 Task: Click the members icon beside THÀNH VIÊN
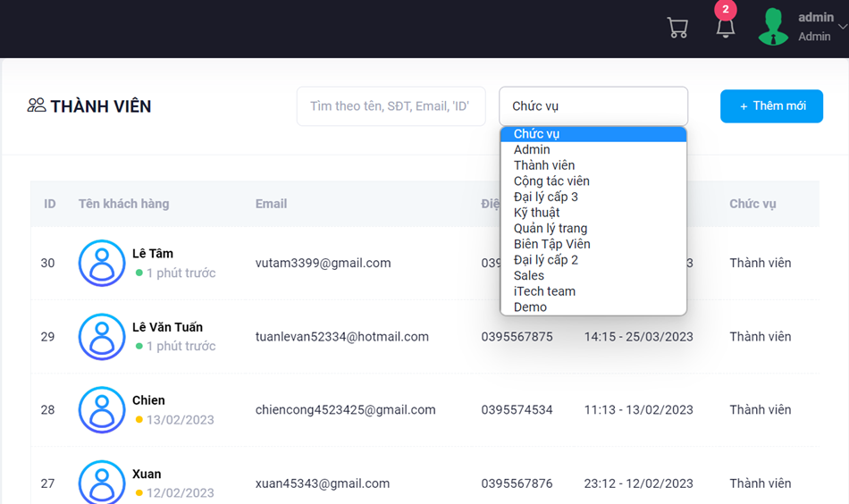pos(37,105)
